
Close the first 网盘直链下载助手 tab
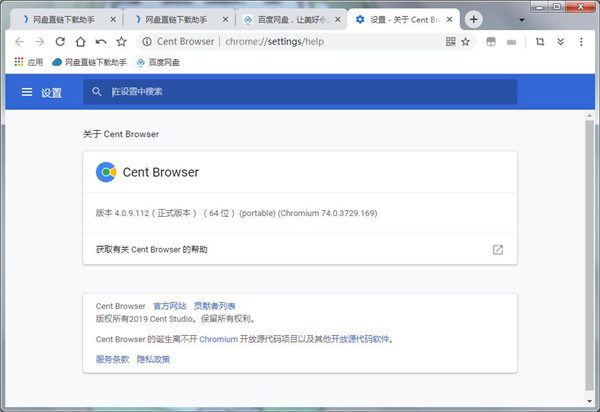click(113, 20)
